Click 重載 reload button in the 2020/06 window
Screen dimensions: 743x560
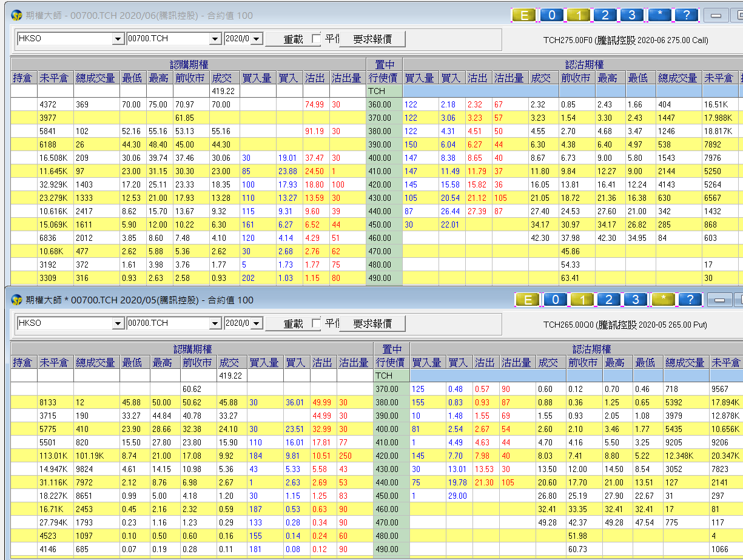click(x=293, y=39)
